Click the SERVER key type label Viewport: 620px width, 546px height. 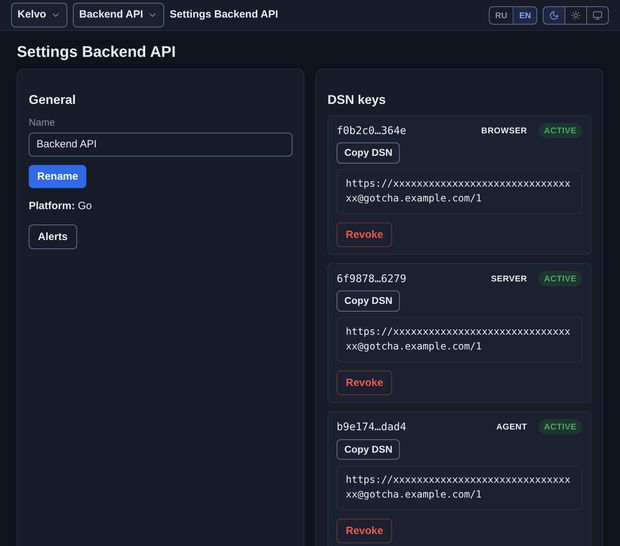tap(508, 279)
